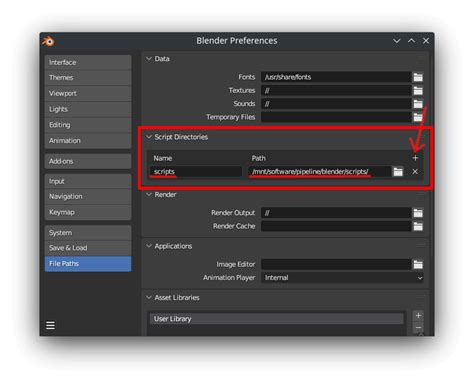Screen dimensions: 474x383
Task: Collapse the Render panel
Action: point(149,195)
